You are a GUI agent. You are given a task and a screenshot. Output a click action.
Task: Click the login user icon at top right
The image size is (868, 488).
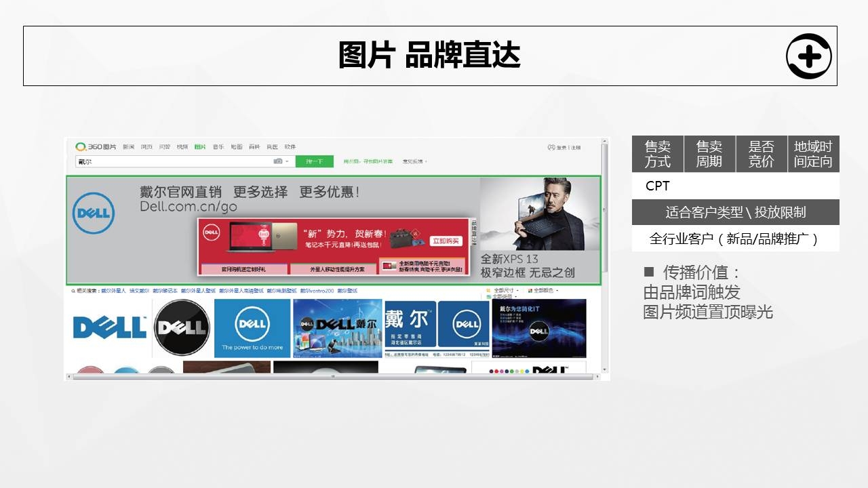(551, 148)
